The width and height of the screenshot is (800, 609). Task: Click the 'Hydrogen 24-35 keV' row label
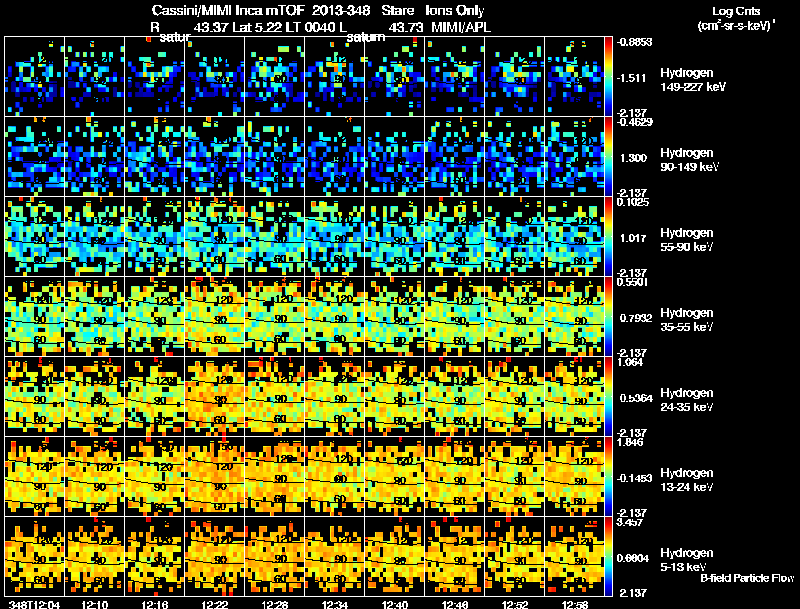click(687, 400)
